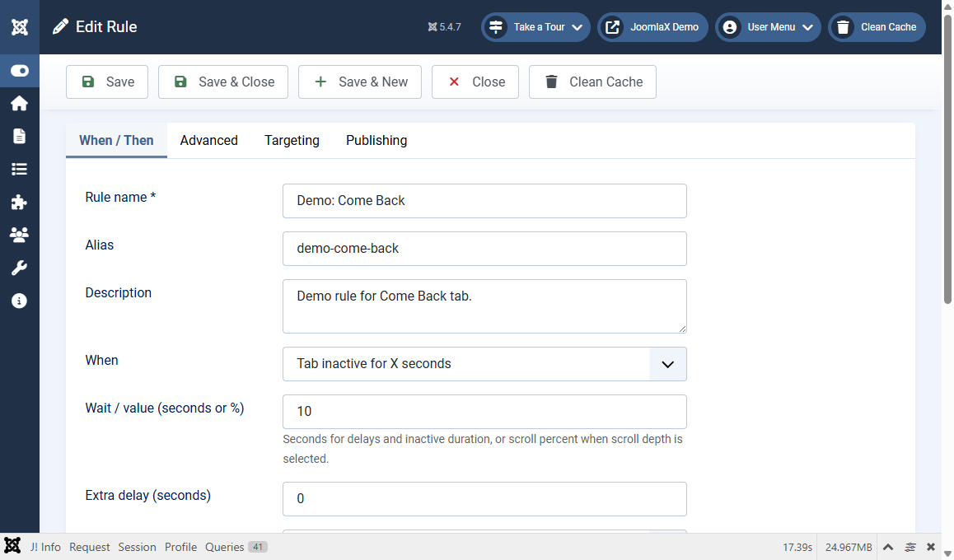Click the Save & New button
Image resolution: width=954 pixels, height=560 pixels.
pyautogui.click(x=360, y=82)
